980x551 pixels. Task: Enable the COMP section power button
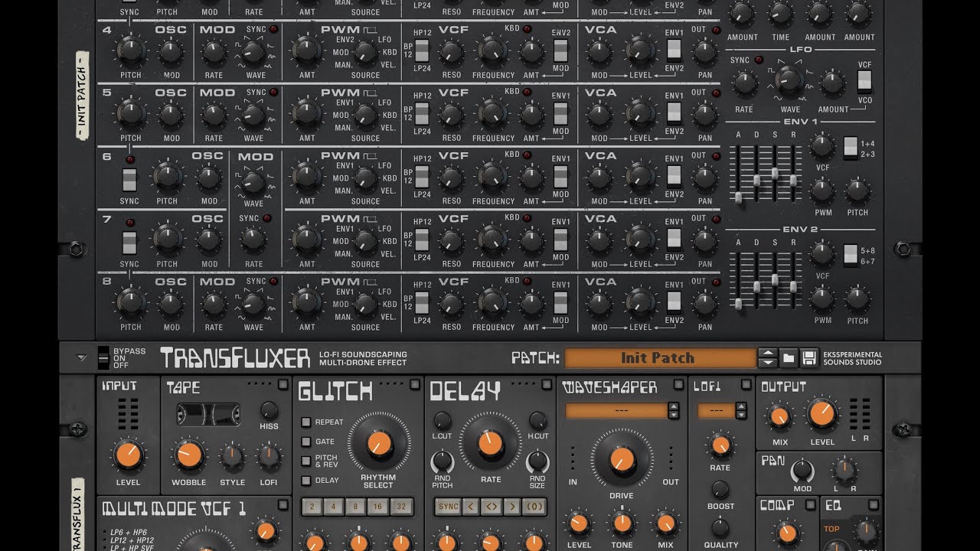[810, 505]
